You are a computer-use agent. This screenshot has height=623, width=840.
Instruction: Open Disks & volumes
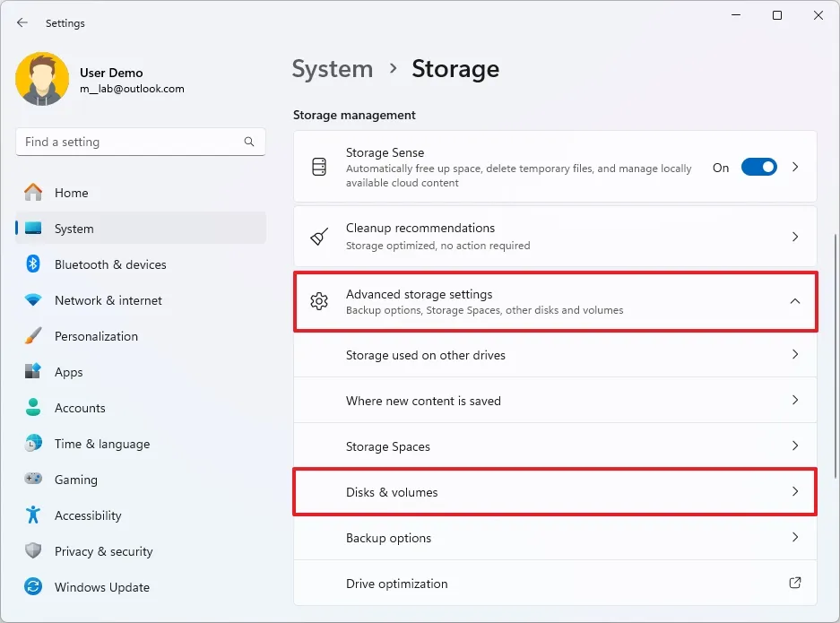[x=554, y=492]
